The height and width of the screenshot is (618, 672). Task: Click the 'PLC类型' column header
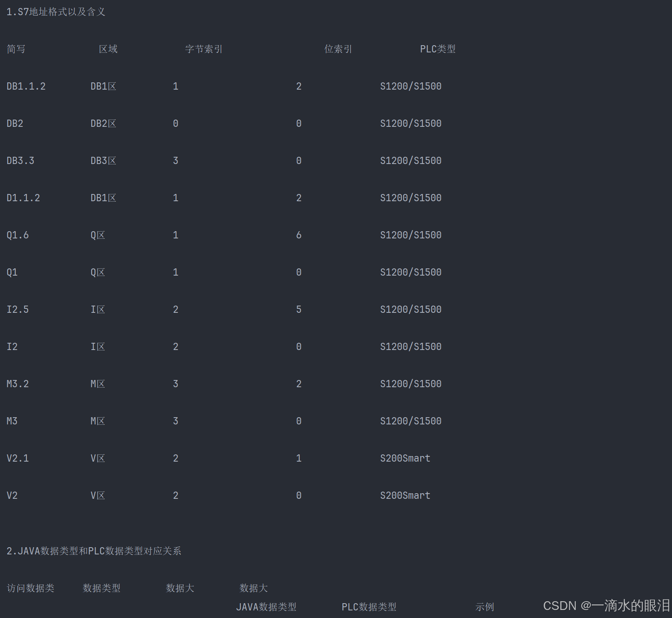[x=438, y=49]
